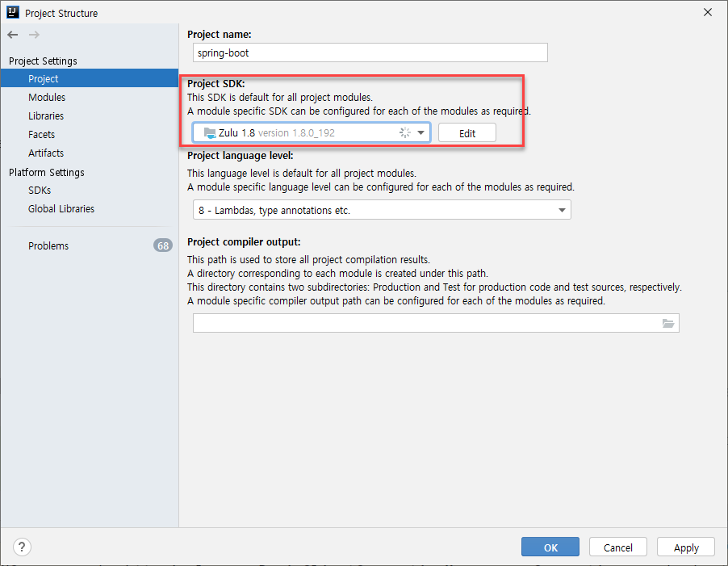Click the Zulu 1.8 SDK folder icon

(211, 133)
